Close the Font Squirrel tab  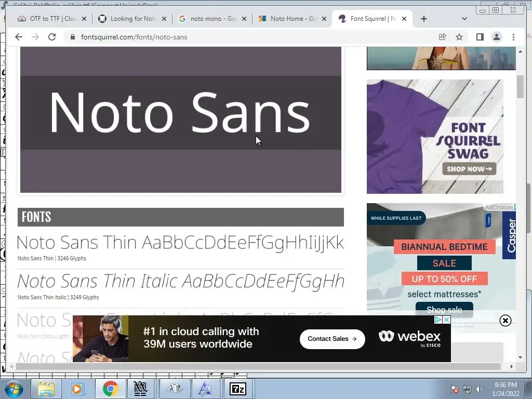coord(404,19)
